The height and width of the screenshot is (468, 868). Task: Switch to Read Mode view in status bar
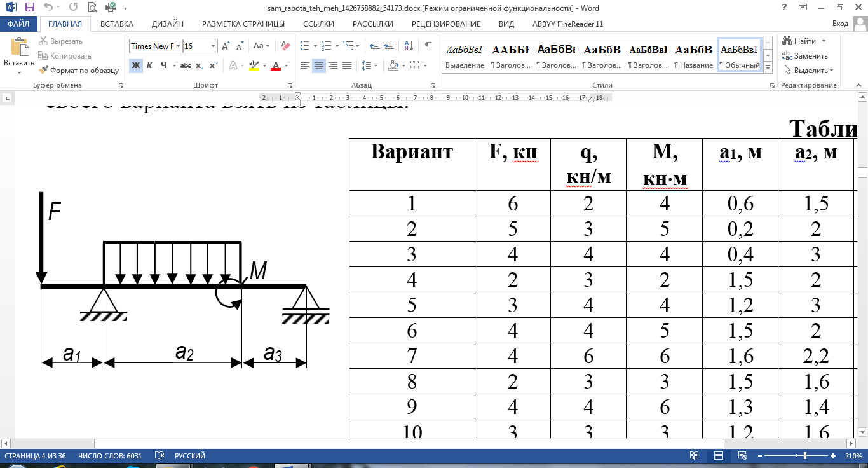(x=695, y=456)
